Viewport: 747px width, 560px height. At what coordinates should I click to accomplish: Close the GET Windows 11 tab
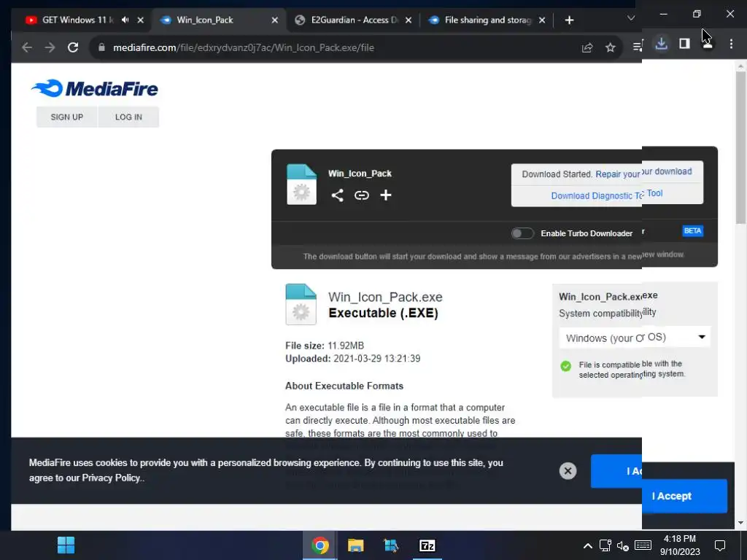141,20
